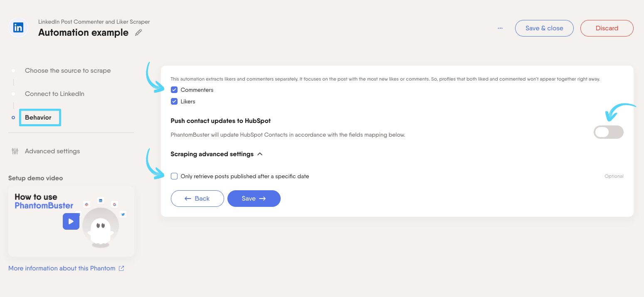This screenshot has height=297, width=644.
Task: Click the Behavior step circle indicator
Action: pyautogui.click(x=14, y=118)
